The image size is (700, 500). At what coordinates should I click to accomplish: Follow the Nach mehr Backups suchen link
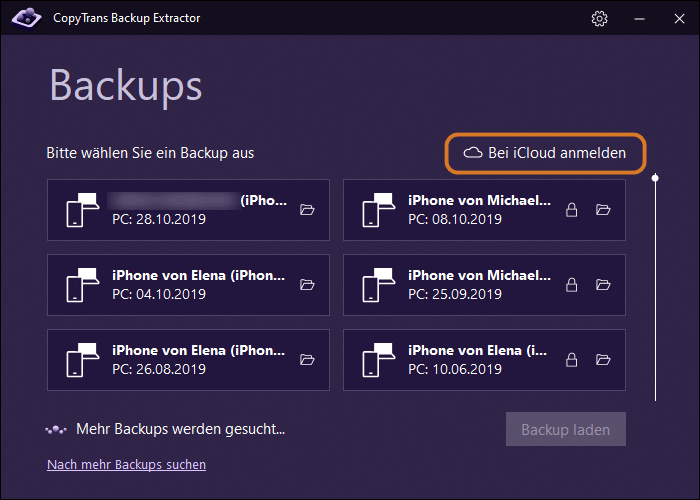126,464
